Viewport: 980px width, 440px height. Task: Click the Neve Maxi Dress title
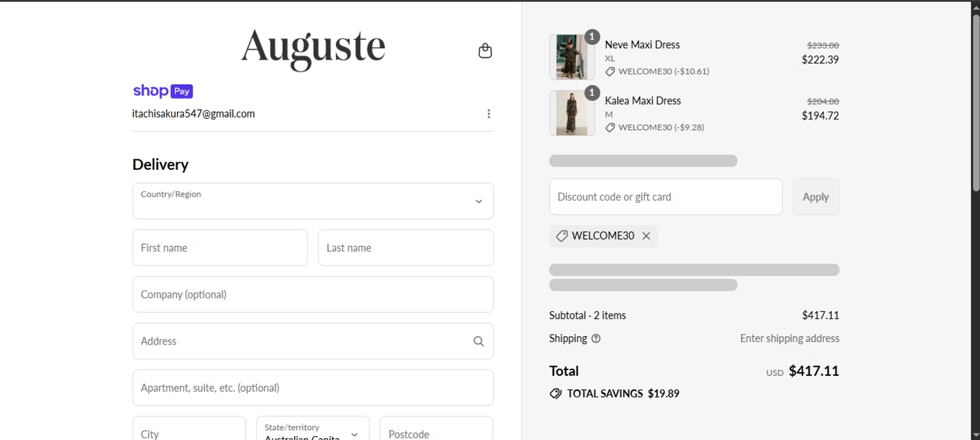point(642,44)
